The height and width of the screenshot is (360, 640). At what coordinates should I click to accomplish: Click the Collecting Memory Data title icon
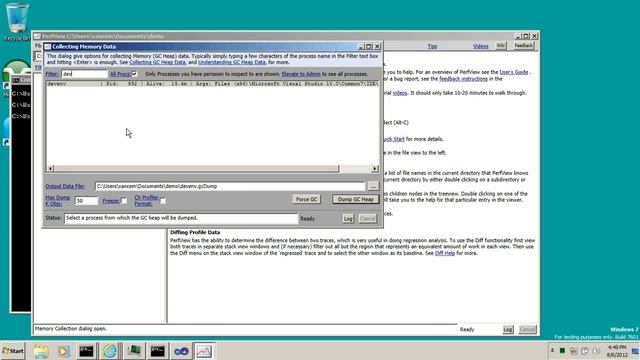tap(48, 47)
